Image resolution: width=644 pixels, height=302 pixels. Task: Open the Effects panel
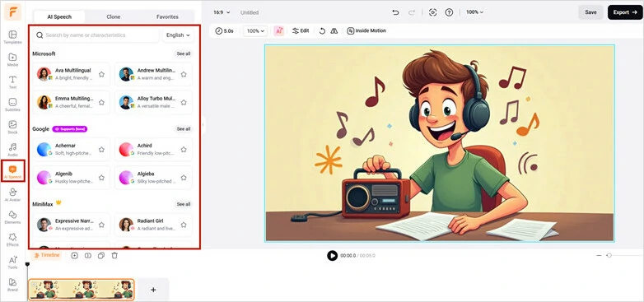(12, 239)
